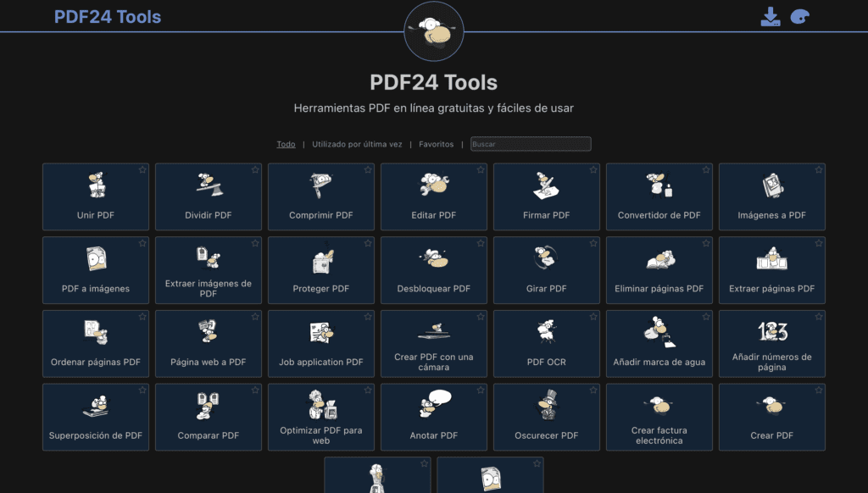This screenshot has width=868, height=493.
Task: Open the Eliminar páginas PDF icon
Action: [660, 259]
